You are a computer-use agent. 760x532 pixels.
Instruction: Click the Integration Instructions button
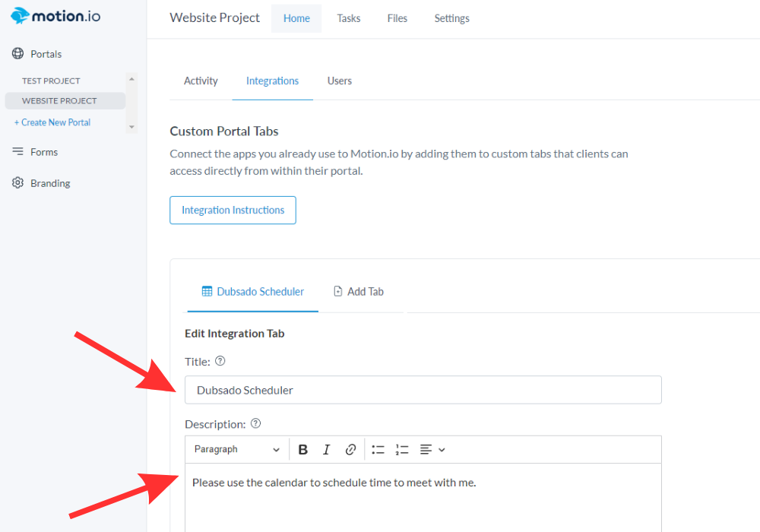[x=233, y=210]
